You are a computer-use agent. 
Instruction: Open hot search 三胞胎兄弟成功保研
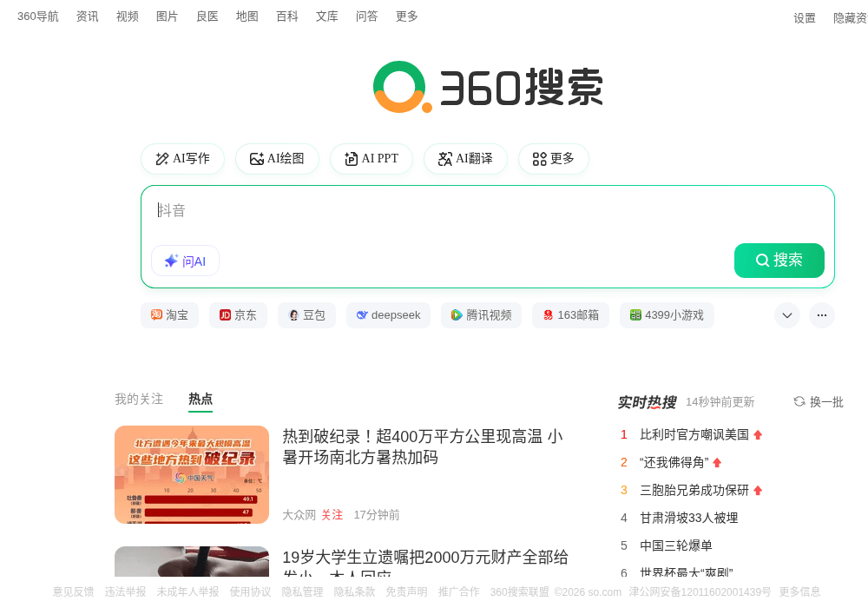click(x=694, y=490)
